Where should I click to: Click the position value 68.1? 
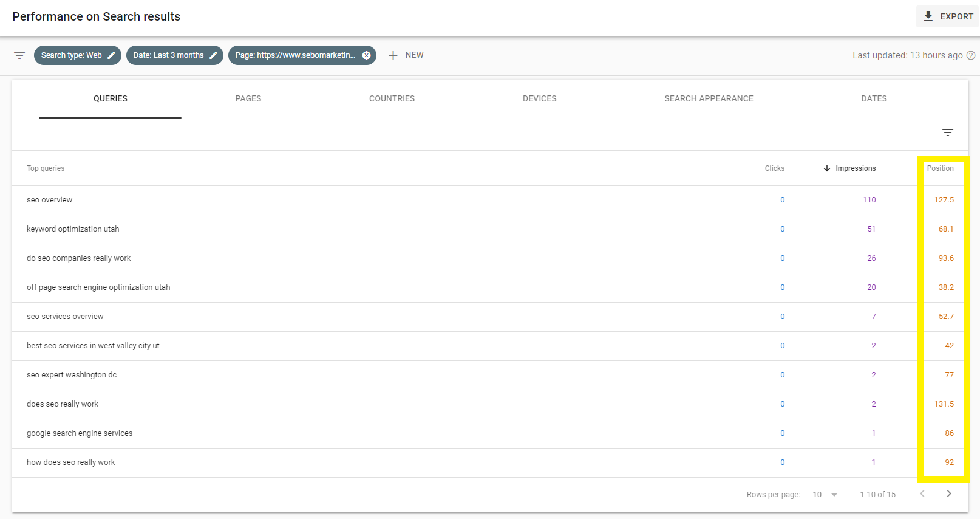tap(946, 229)
